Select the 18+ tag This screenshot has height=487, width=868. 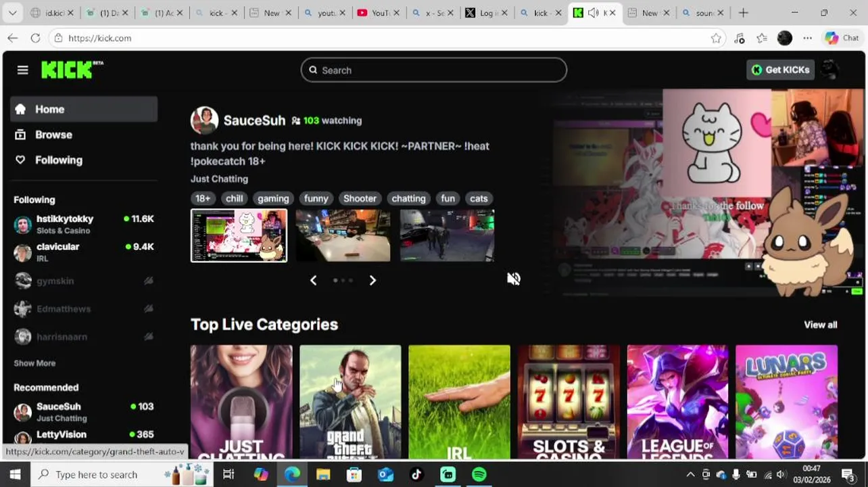[x=203, y=198]
